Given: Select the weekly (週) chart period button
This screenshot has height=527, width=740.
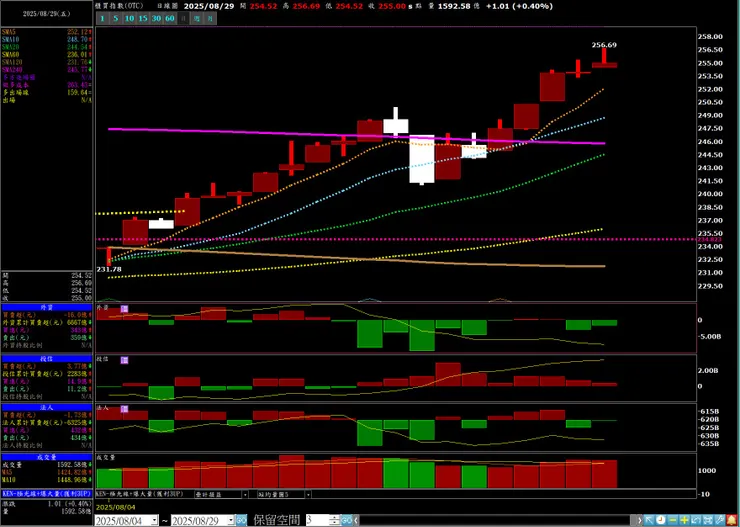Looking at the screenshot, I should [196, 18].
